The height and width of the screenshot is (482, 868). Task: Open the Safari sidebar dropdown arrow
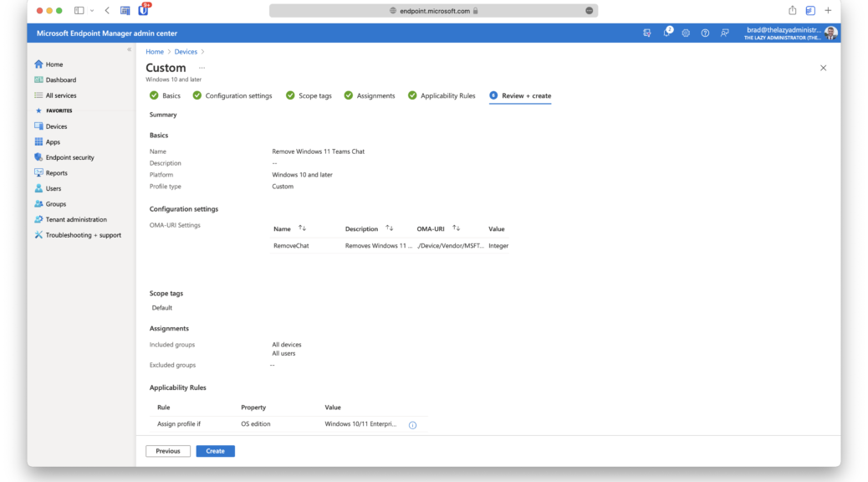tap(92, 11)
